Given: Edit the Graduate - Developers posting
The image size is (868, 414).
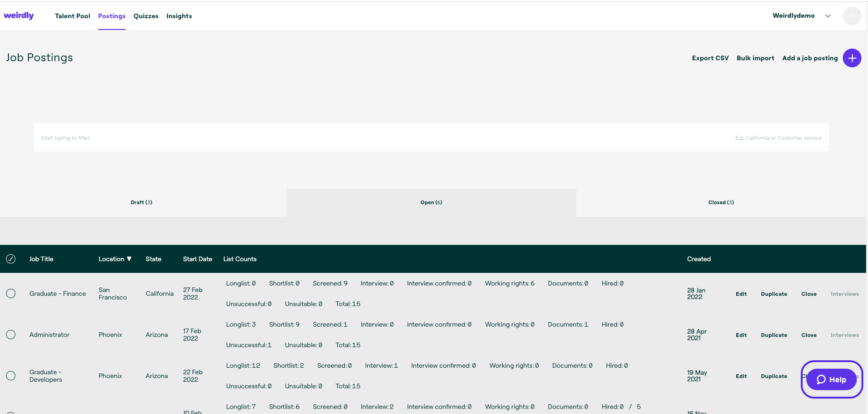Looking at the screenshot, I should point(741,376).
